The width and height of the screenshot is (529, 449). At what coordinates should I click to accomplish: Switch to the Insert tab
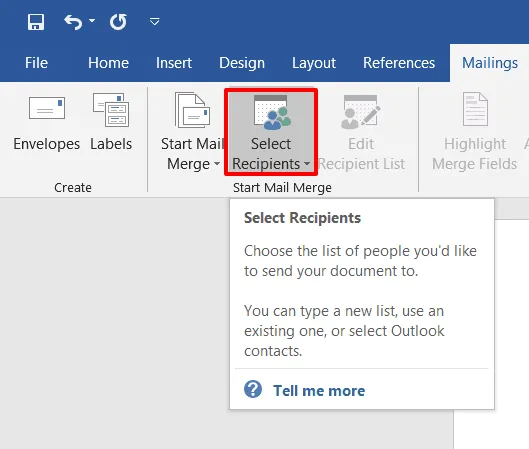pos(174,63)
